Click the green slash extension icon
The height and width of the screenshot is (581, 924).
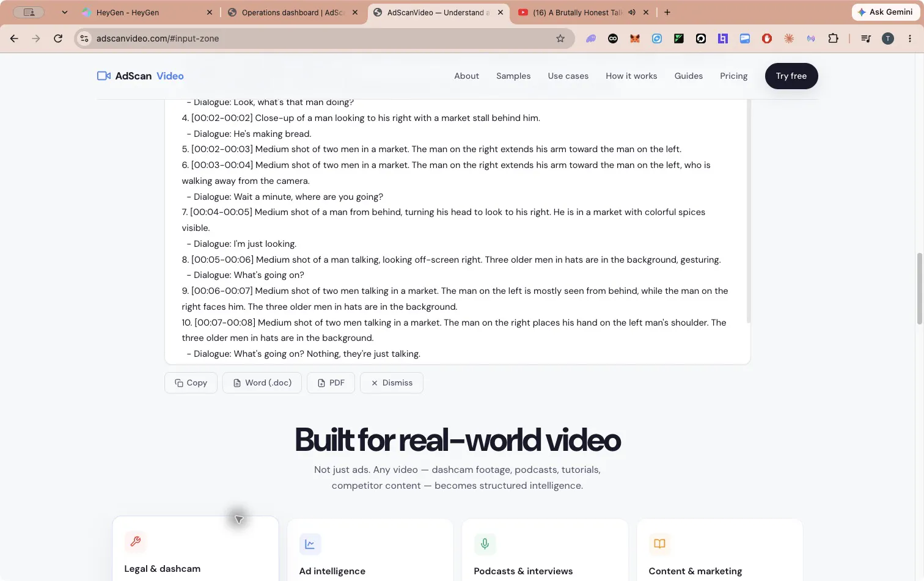(679, 38)
